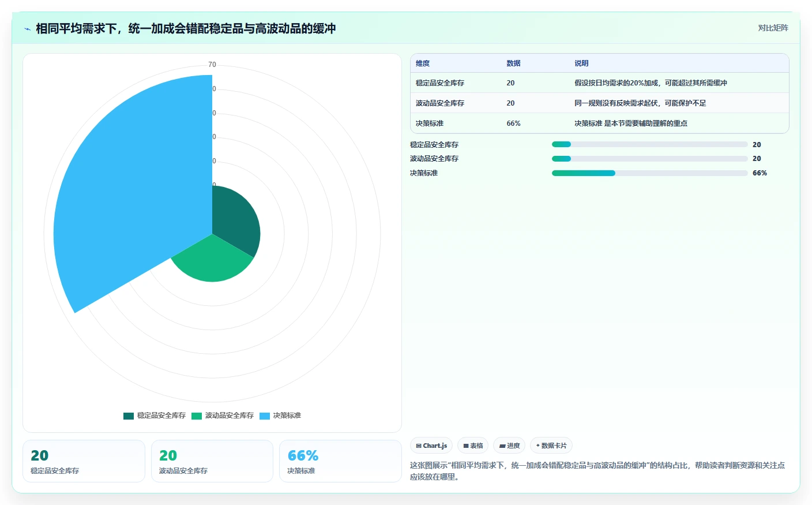This screenshot has height=505, width=812.
Task: Select the 决策标准 table row cell
Action: coord(430,124)
